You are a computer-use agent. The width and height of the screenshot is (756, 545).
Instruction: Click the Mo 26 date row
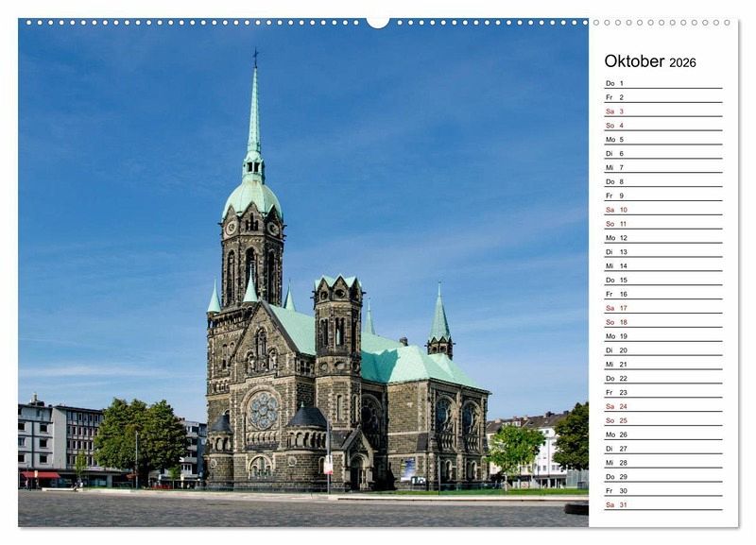coord(661,434)
